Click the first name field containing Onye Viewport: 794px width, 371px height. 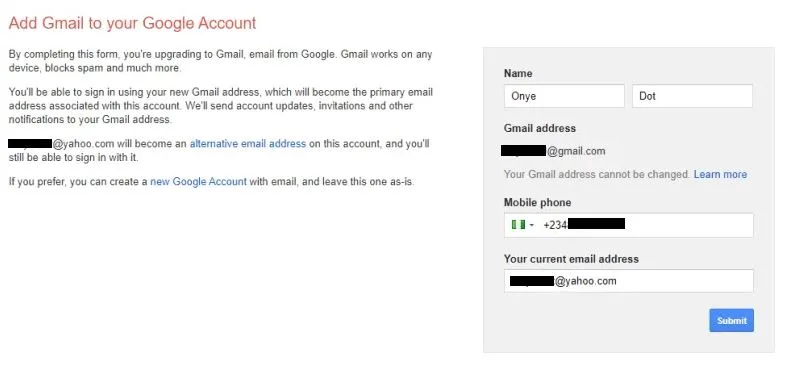click(564, 96)
